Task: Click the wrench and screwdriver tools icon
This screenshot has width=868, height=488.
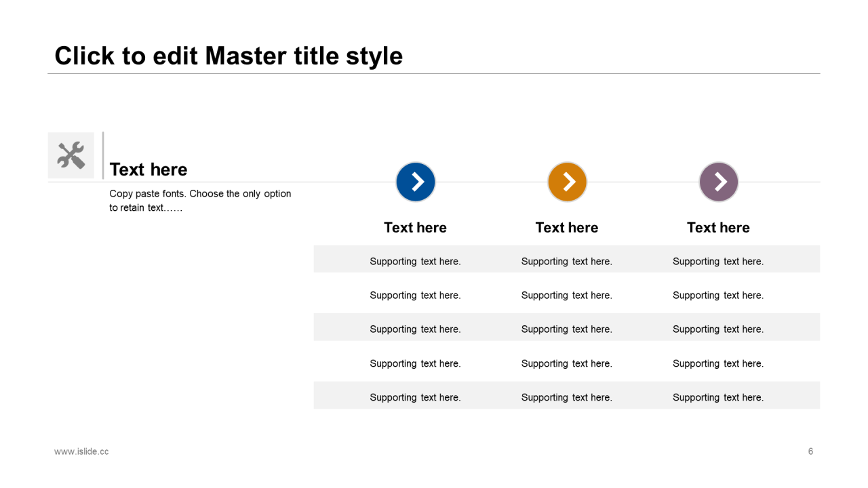Action: (x=71, y=155)
